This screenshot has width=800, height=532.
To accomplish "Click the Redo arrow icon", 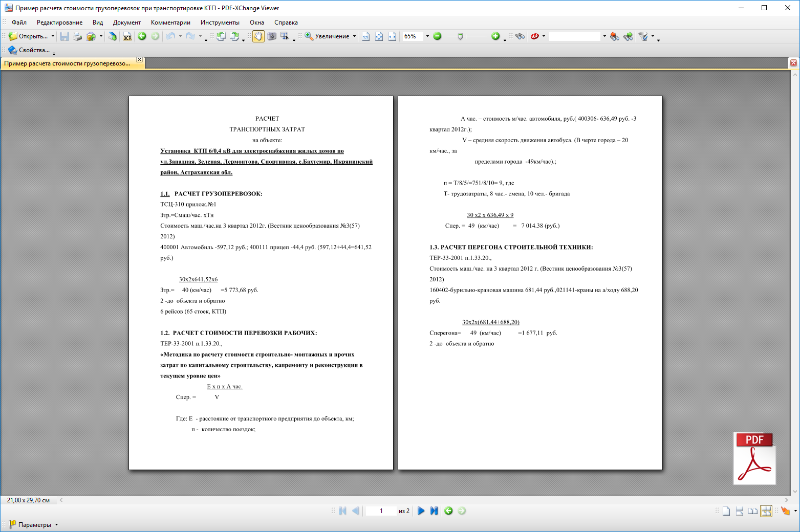I will click(190, 36).
